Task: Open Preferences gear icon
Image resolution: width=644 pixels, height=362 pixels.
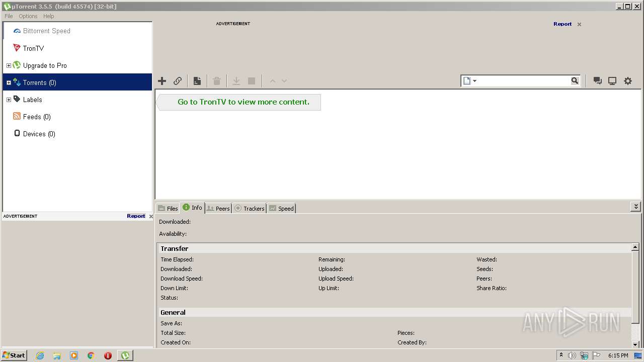Action: [628, 81]
